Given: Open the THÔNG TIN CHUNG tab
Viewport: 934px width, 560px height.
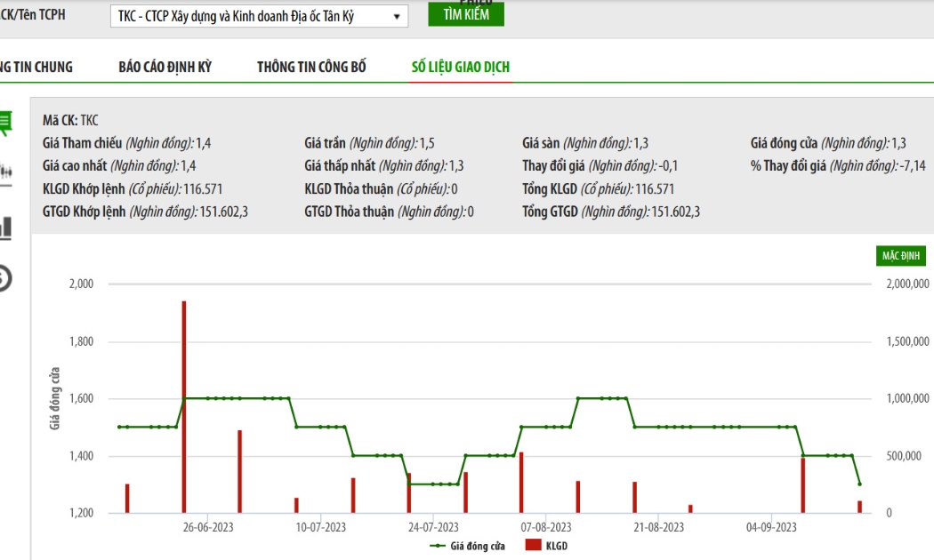Looking at the screenshot, I should click(36, 68).
